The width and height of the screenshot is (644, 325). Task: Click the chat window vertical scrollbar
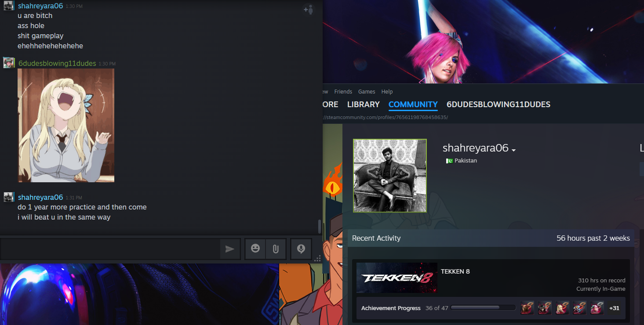pyautogui.click(x=320, y=227)
